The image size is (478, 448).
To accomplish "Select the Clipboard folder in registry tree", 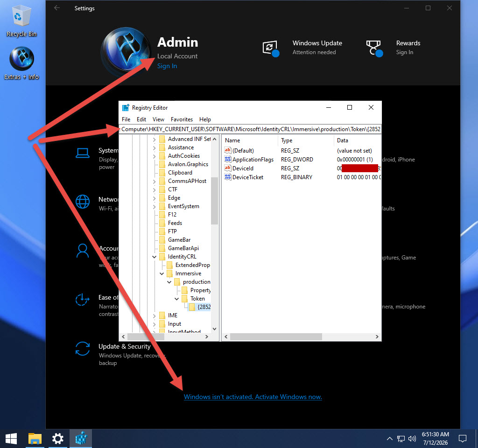I will (x=180, y=173).
